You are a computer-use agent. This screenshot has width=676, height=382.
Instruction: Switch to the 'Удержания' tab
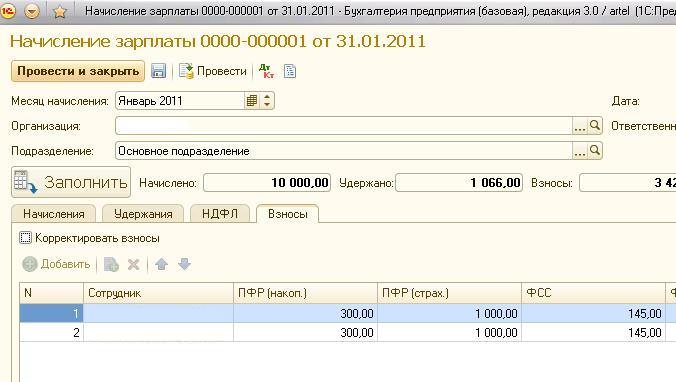coord(143,214)
